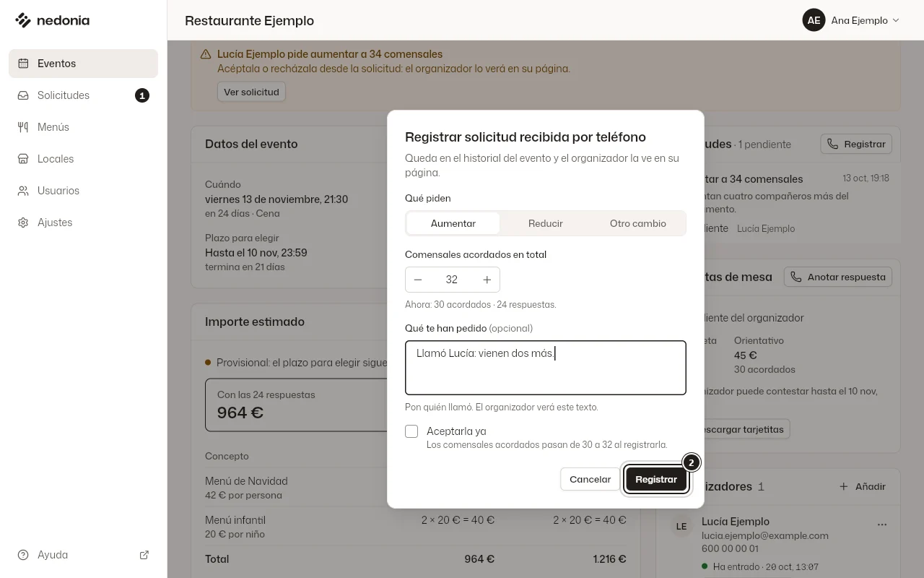Click the Ayuda question mark icon
This screenshot has height=578, width=924.
[x=23, y=555]
